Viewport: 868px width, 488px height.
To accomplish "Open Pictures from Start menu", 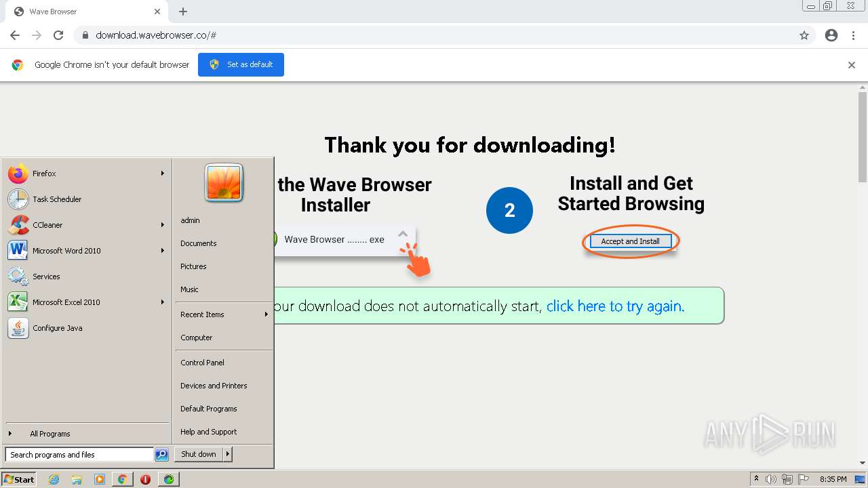I will tap(224, 266).
